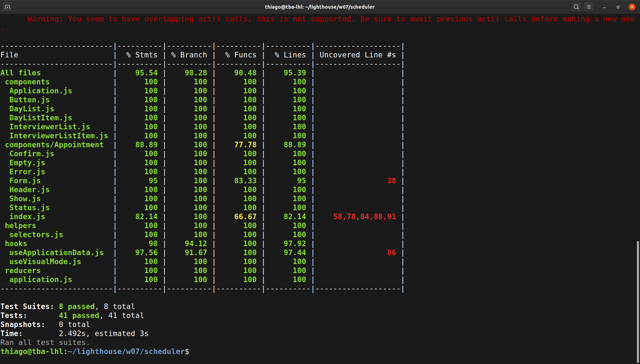This screenshot has height=364, width=640.
Task: Click the terminal search icon
Action: tap(576, 7)
